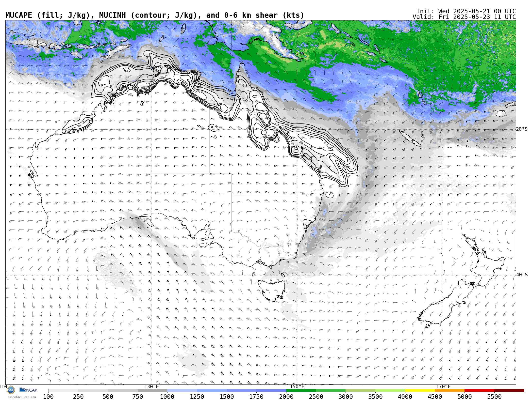Pick the green swatch between 2500 and 3000
532x400 pixels.
(331, 391)
